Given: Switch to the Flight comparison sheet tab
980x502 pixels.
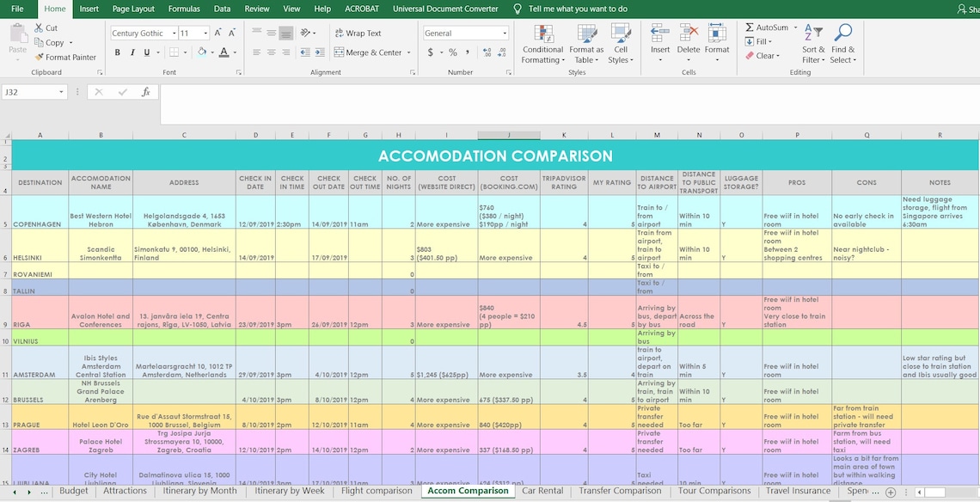Looking at the screenshot, I should [x=376, y=491].
